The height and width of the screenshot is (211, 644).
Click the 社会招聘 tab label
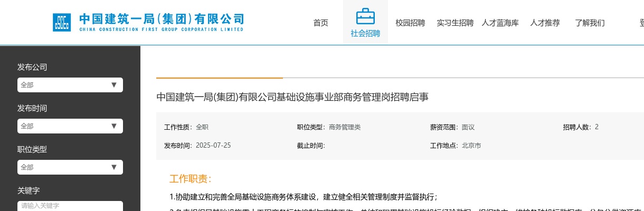(x=365, y=33)
